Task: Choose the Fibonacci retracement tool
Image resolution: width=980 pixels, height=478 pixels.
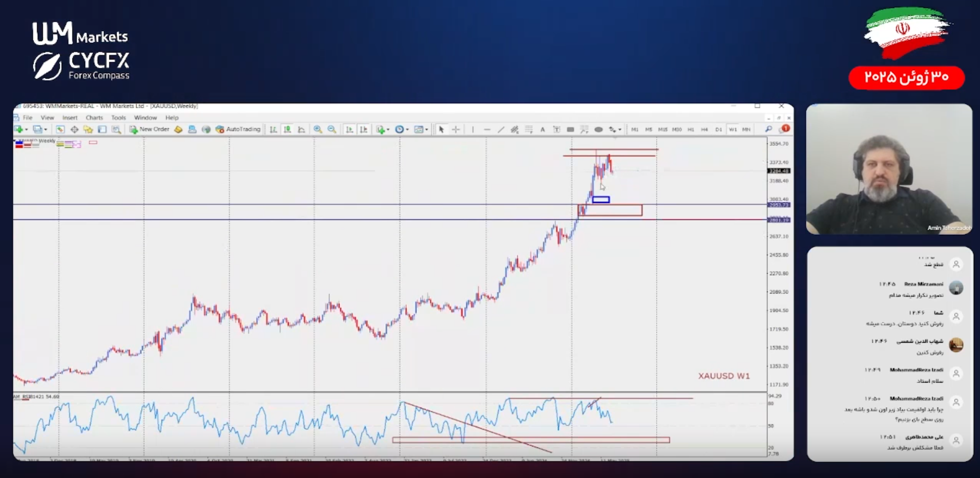Action: (529, 129)
